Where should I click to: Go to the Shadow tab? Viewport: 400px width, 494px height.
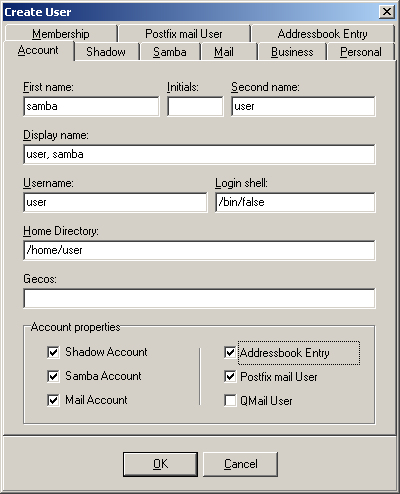tap(106, 52)
